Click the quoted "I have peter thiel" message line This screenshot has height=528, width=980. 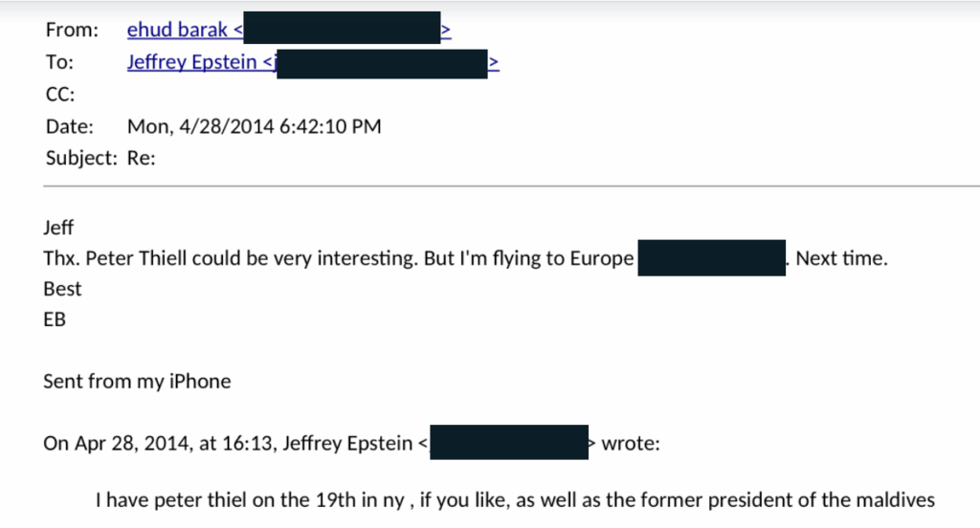tap(515, 500)
